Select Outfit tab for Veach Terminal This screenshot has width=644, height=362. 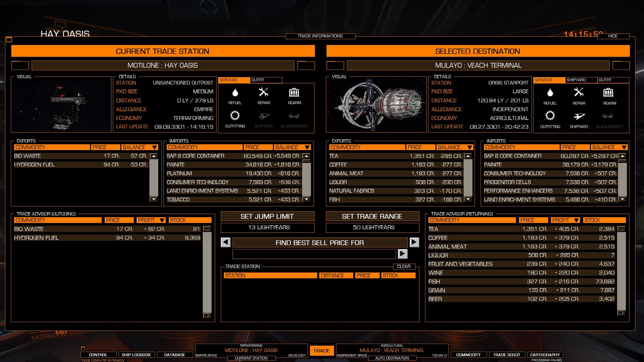[613, 80]
